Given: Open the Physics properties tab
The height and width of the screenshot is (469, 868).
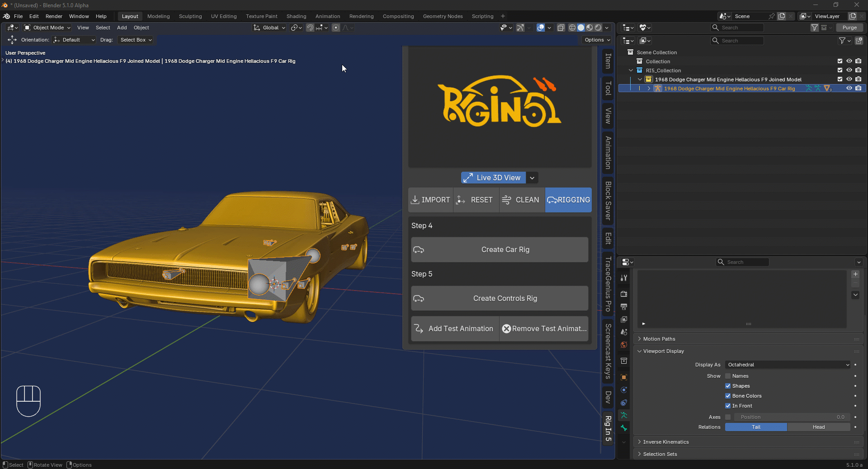Looking at the screenshot, I should pyautogui.click(x=624, y=390).
